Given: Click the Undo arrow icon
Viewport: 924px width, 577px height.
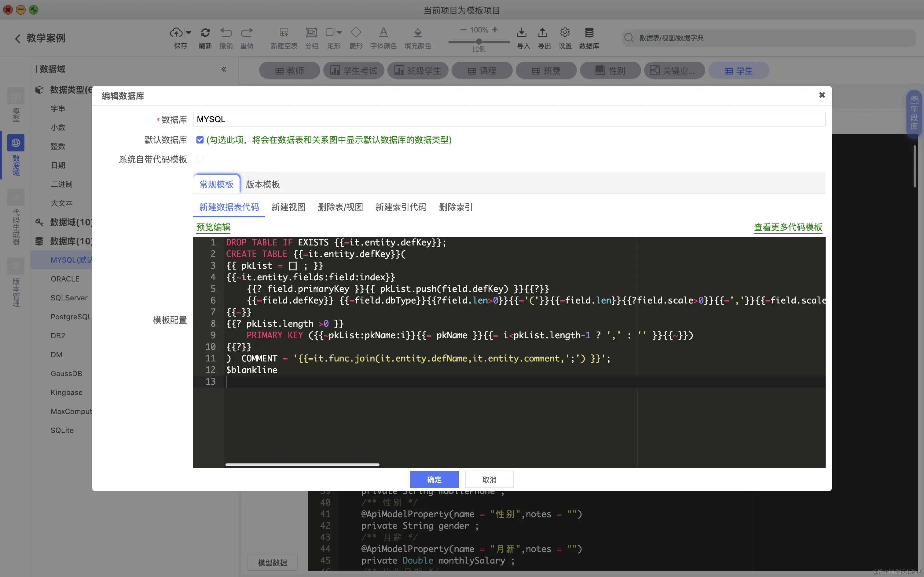Looking at the screenshot, I should 226,33.
